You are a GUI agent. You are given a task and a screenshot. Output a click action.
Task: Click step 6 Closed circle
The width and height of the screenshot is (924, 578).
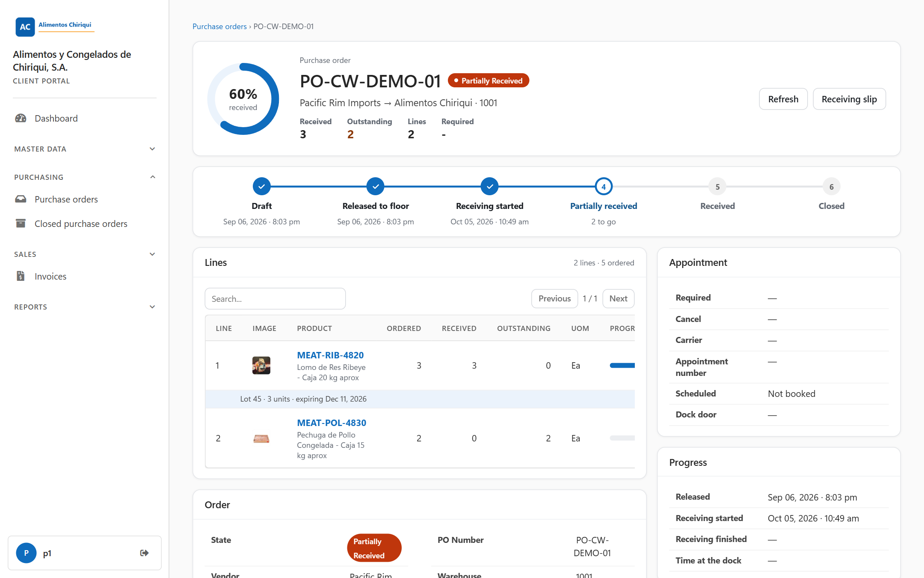[831, 187]
